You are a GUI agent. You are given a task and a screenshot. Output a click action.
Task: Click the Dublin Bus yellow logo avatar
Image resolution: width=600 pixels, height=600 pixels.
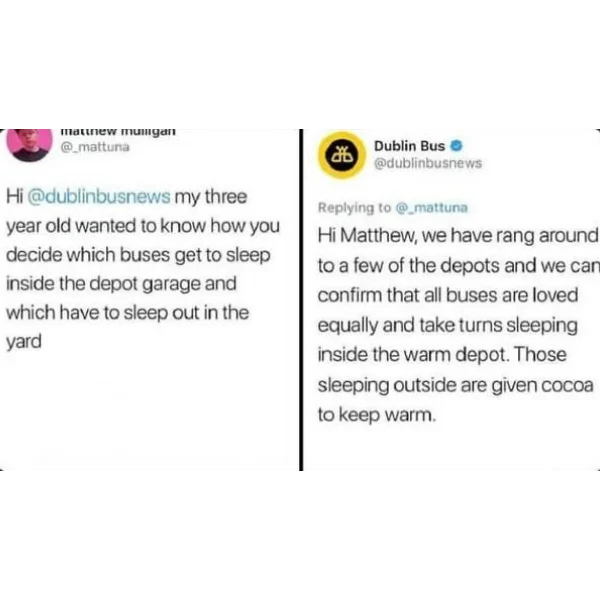click(341, 155)
